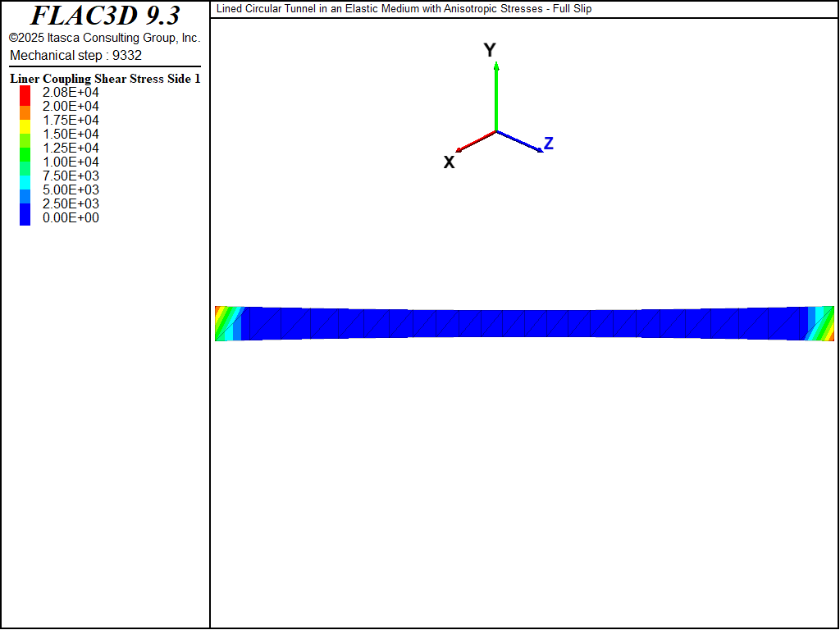Click the Liner Coupling Shear Stress legend title

pyautogui.click(x=105, y=79)
